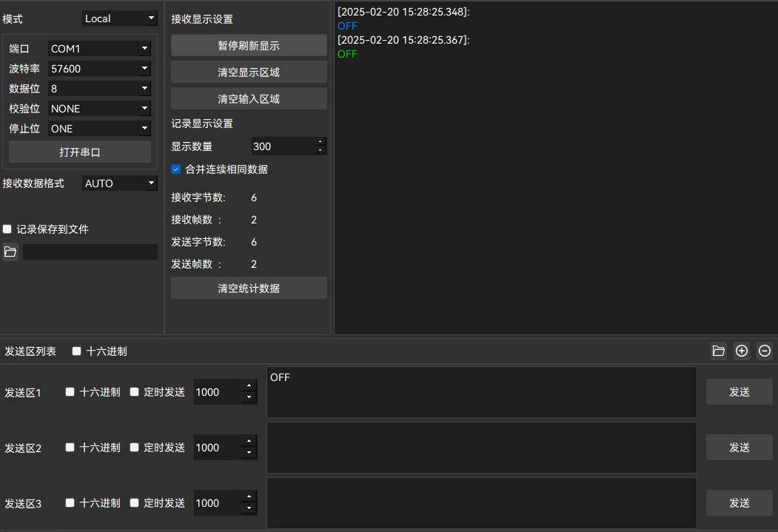This screenshot has width=778, height=532.
Task: Enable 定时发送 for 发送区1
Action: tap(135, 392)
